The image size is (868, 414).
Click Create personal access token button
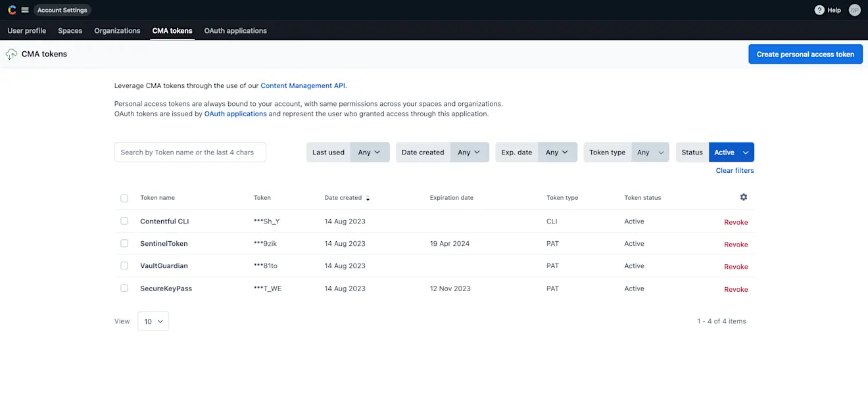click(x=806, y=55)
